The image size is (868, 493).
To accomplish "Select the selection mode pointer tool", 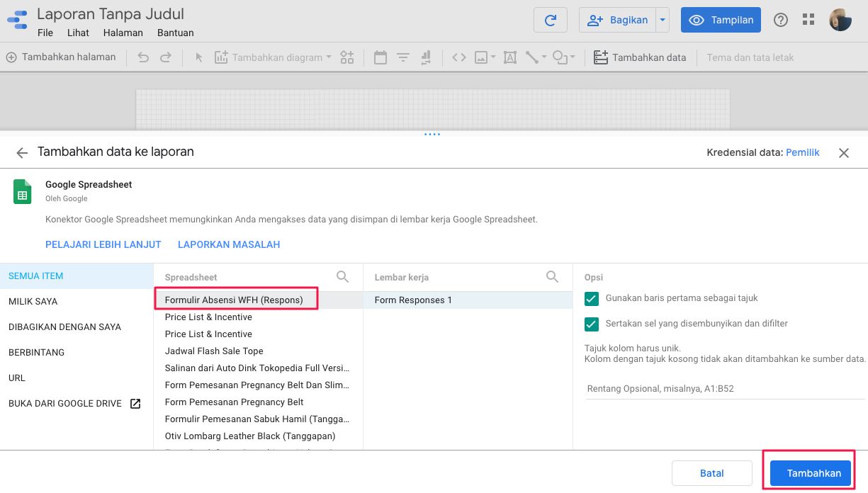I will click(x=198, y=57).
